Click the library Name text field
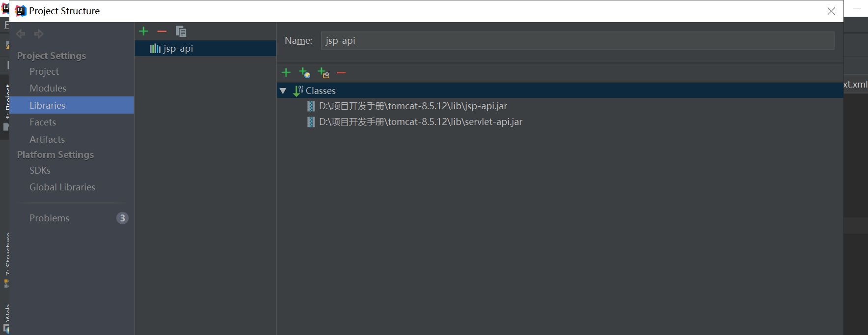The width and height of the screenshot is (868, 335). pyautogui.click(x=577, y=40)
